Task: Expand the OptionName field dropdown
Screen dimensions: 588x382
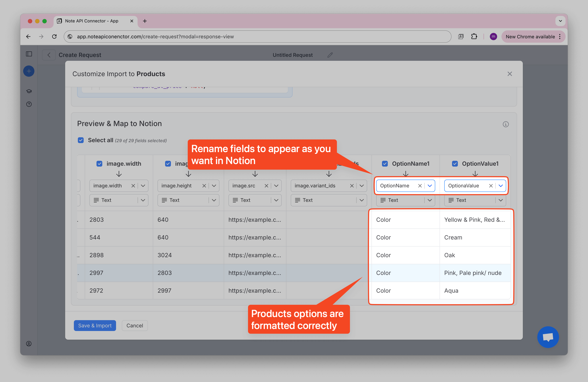Action: 430,186
